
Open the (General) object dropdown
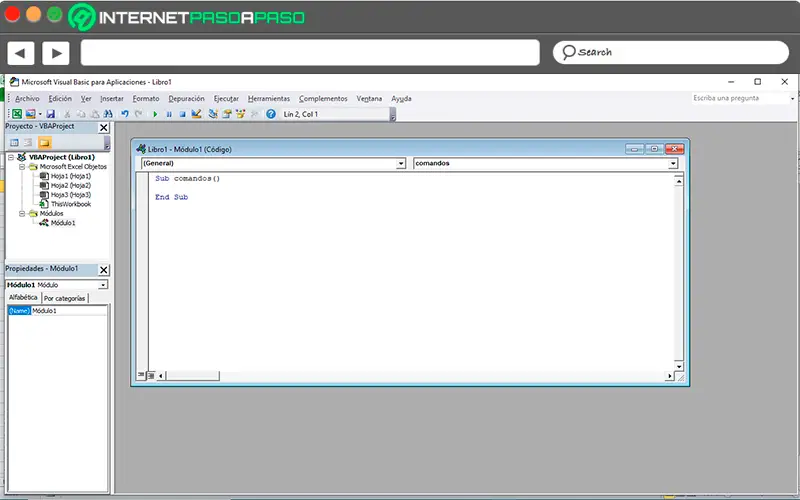click(x=401, y=163)
